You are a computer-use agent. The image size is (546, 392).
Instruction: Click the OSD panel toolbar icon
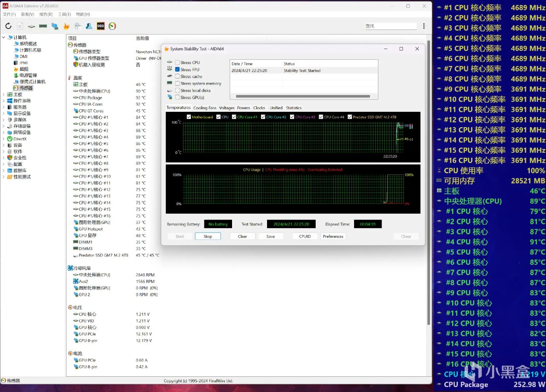coord(101,26)
